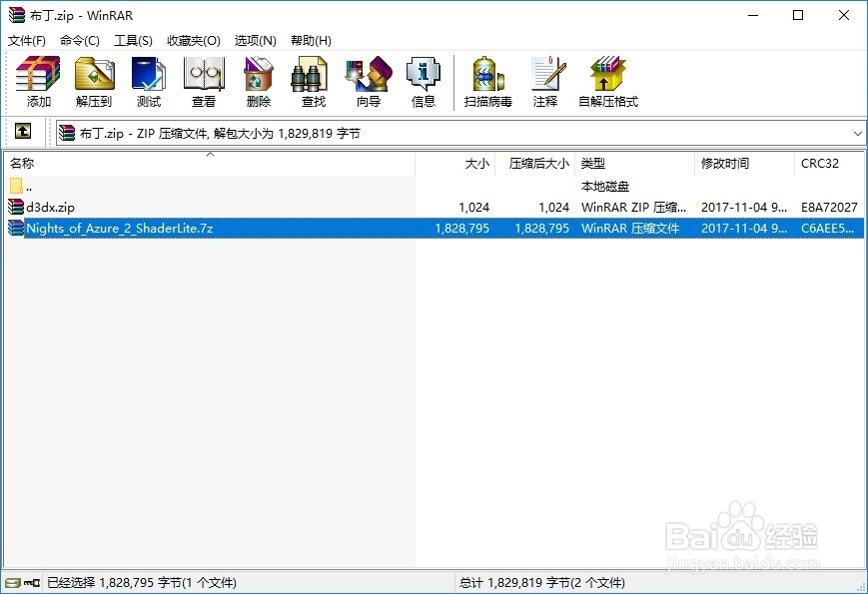The height and width of the screenshot is (594, 868).
Task: Select the d3dx.zip file name
Action: [x=50, y=208]
